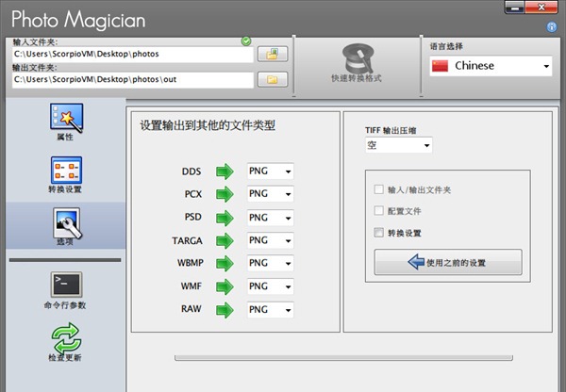Click the 快速转换格式 label

point(357,78)
